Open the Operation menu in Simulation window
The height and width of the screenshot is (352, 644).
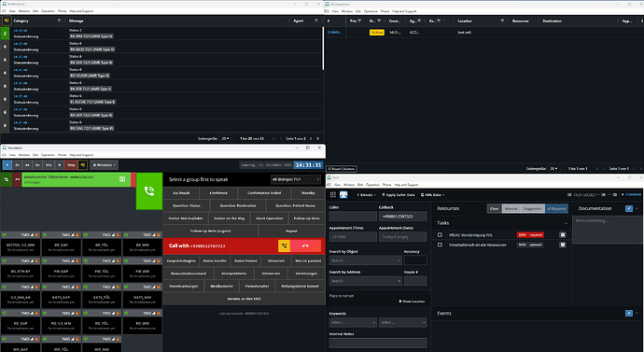click(x=48, y=155)
